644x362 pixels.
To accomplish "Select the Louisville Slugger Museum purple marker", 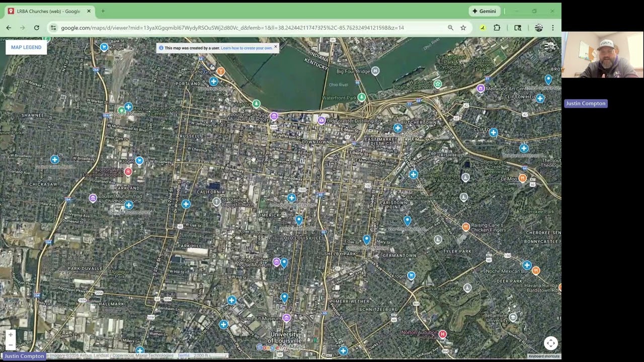I will [274, 116].
